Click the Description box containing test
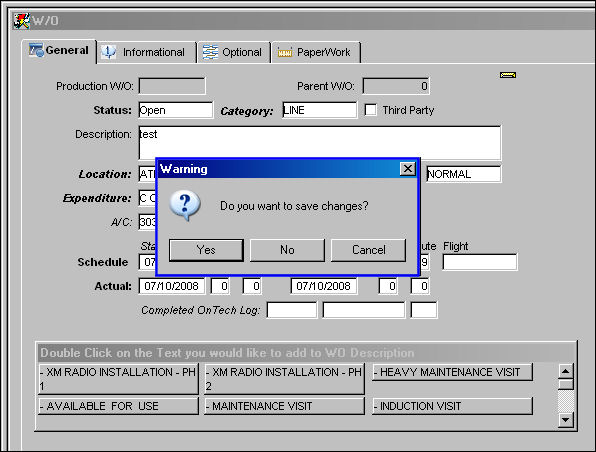The width and height of the screenshot is (596, 452). click(320, 143)
